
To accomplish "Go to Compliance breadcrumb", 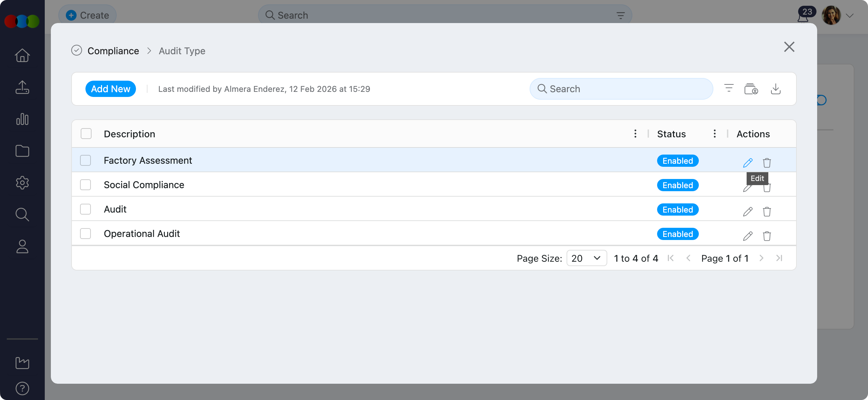I will click(x=113, y=51).
